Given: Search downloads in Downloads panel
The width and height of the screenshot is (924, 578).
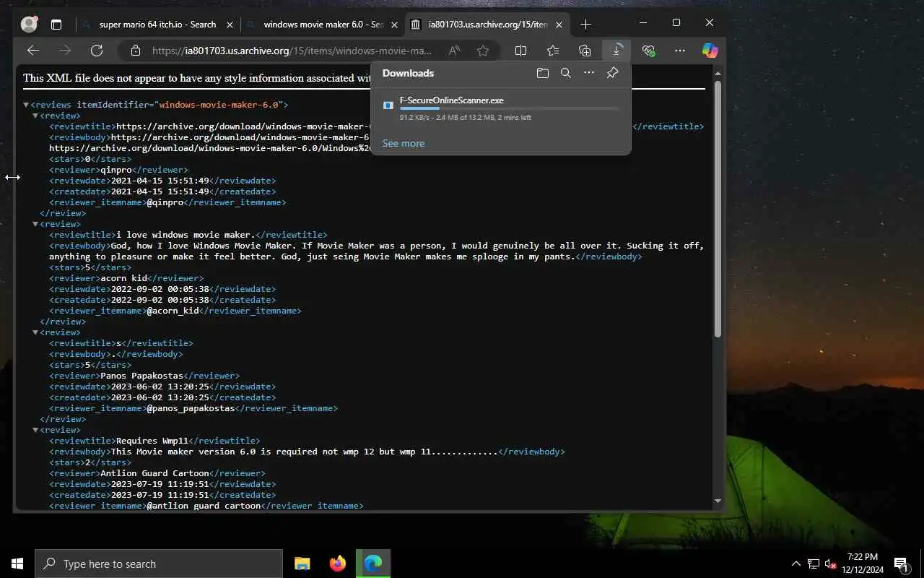Looking at the screenshot, I should point(566,73).
